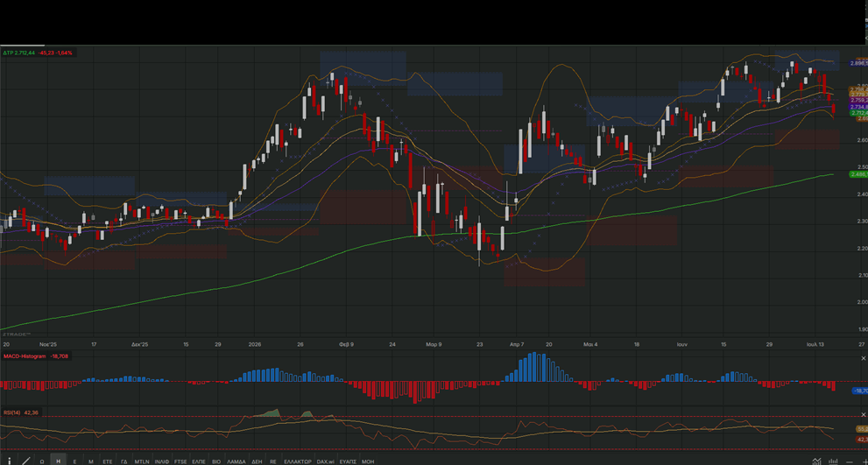Click the blue -18,70 MACD value tag
The image size is (868, 465).
pos(860,391)
